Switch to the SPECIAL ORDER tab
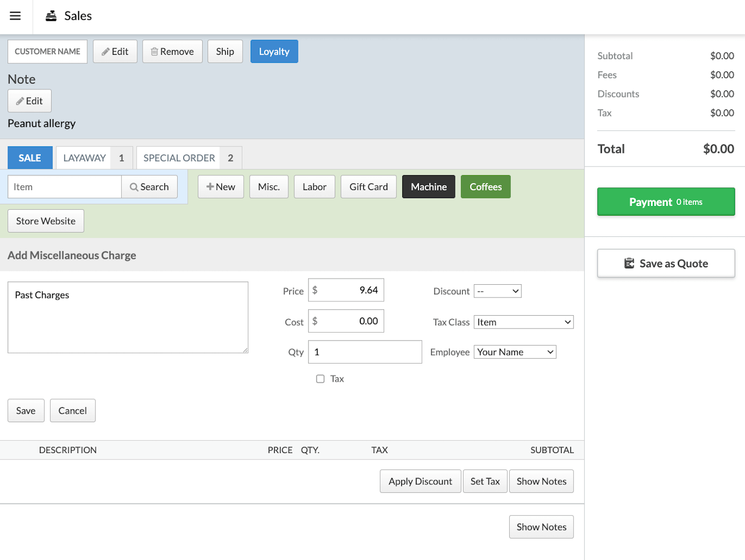Viewport: 745px width, 560px height. pyautogui.click(x=178, y=158)
